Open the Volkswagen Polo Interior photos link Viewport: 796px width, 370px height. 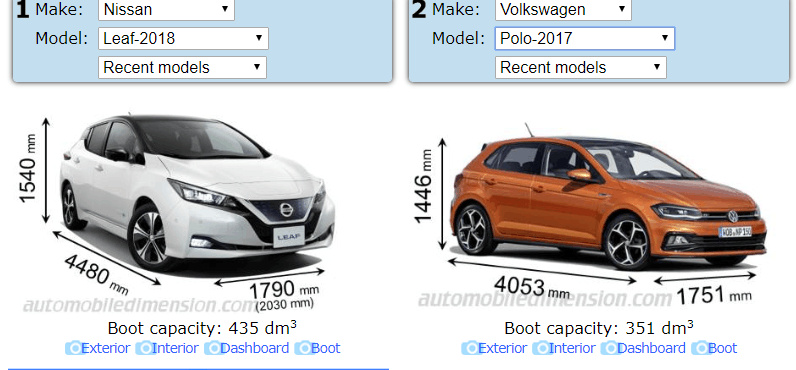coord(572,349)
